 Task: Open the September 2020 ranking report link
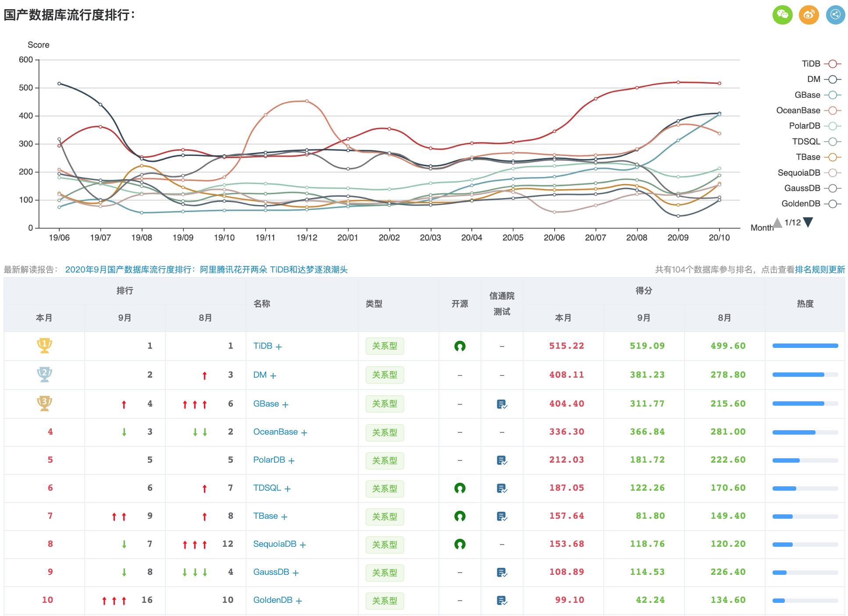click(206, 269)
